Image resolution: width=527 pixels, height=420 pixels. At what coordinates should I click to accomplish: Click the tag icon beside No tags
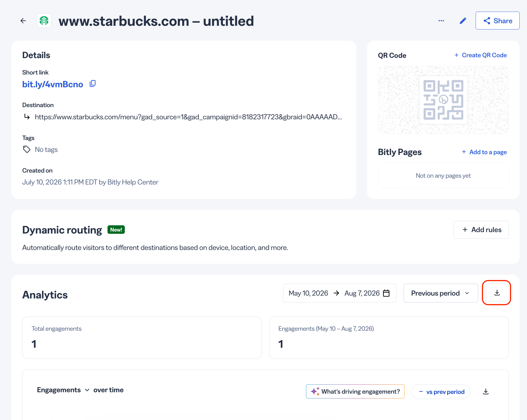[27, 149]
